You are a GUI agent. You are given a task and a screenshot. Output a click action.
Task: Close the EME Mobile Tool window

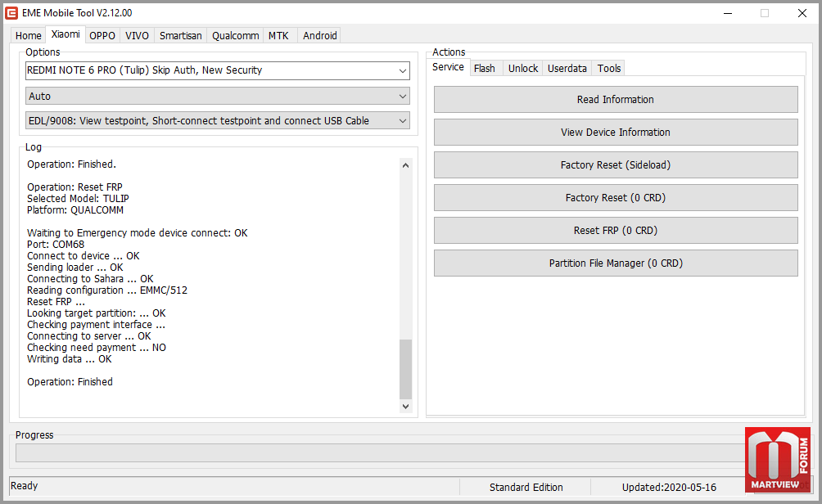pos(802,13)
